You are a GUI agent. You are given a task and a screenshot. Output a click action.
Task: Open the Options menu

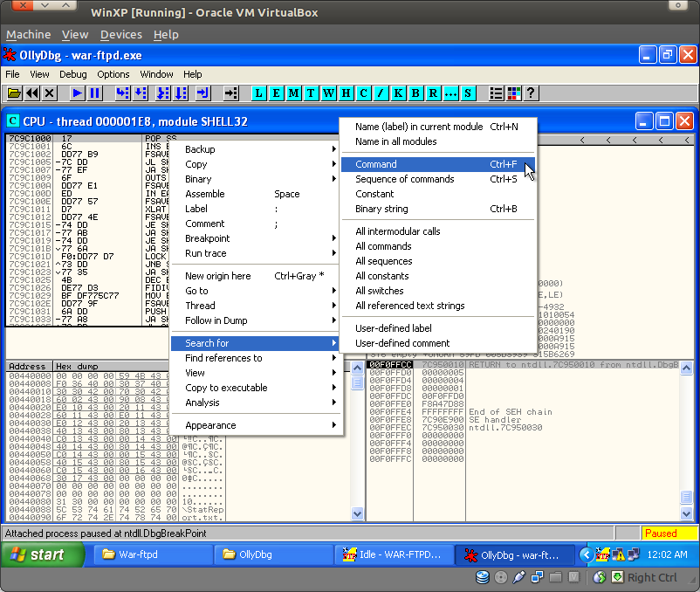click(113, 74)
